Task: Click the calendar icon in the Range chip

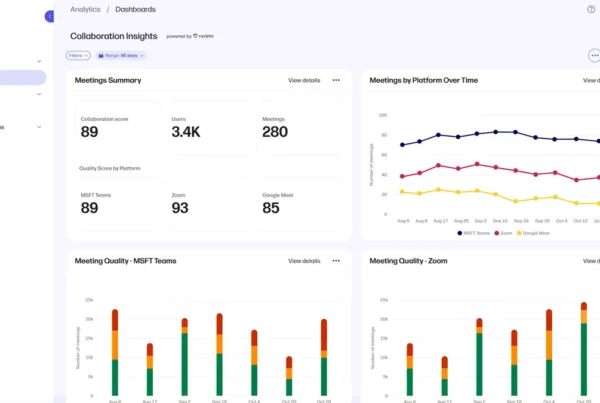Action: click(101, 55)
